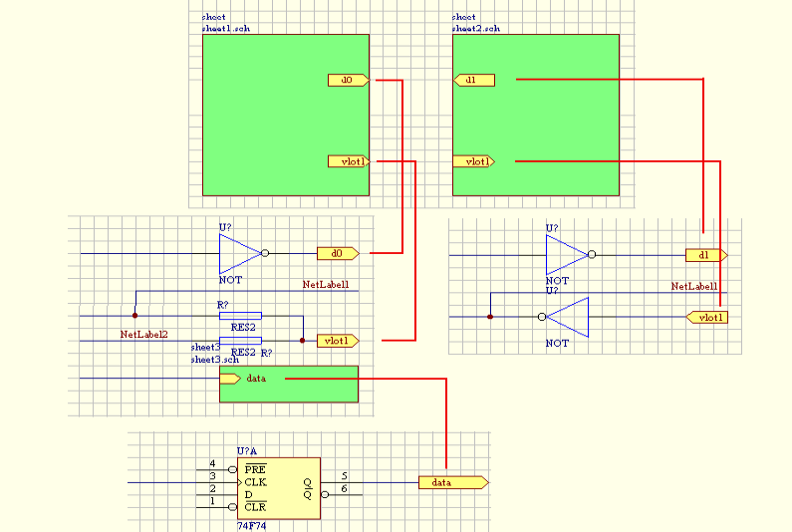Click the d0 sheet entry in sheet1.sch
The width and height of the screenshot is (792, 532).
[348, 80]
